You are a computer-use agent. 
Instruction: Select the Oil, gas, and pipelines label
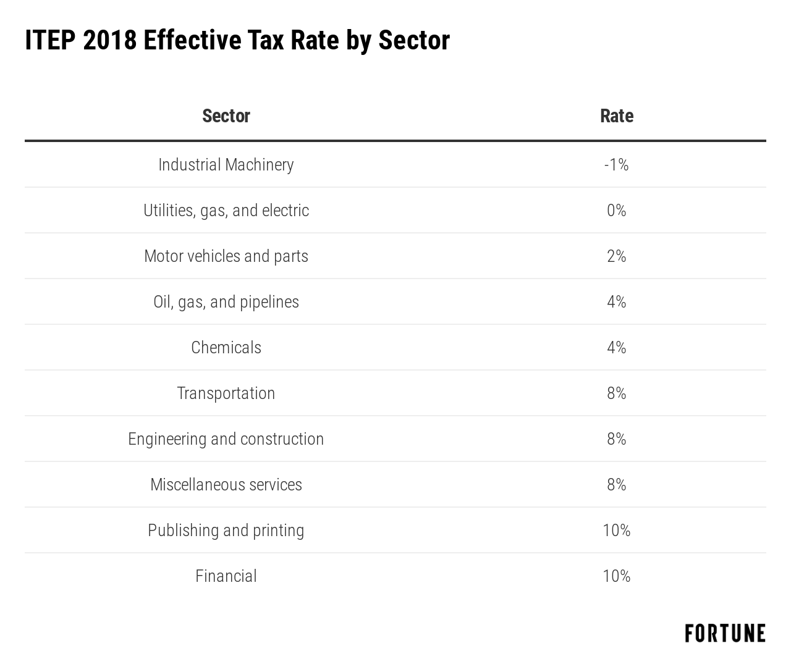tap(226, 302)
